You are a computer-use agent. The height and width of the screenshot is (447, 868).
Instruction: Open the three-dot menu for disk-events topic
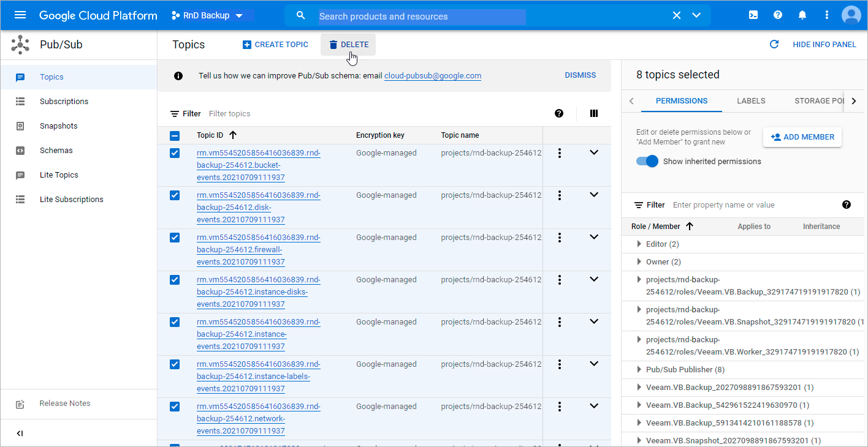[x=560, y=195]
